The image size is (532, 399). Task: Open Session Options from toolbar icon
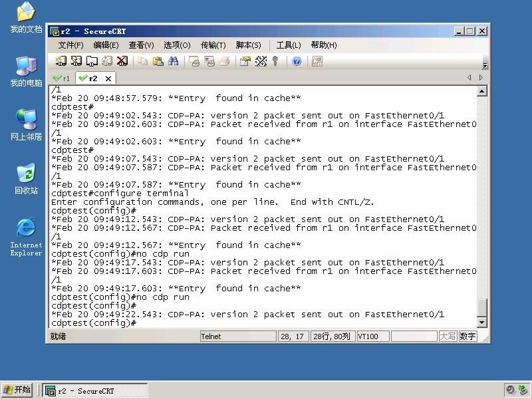tap(245, 61)
